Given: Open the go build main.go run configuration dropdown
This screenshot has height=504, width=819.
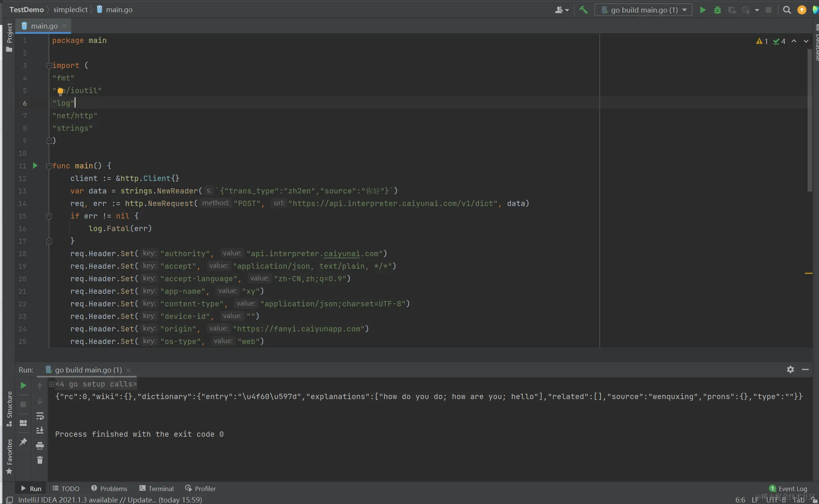Looking at the screenshot, I should (643, 10).
